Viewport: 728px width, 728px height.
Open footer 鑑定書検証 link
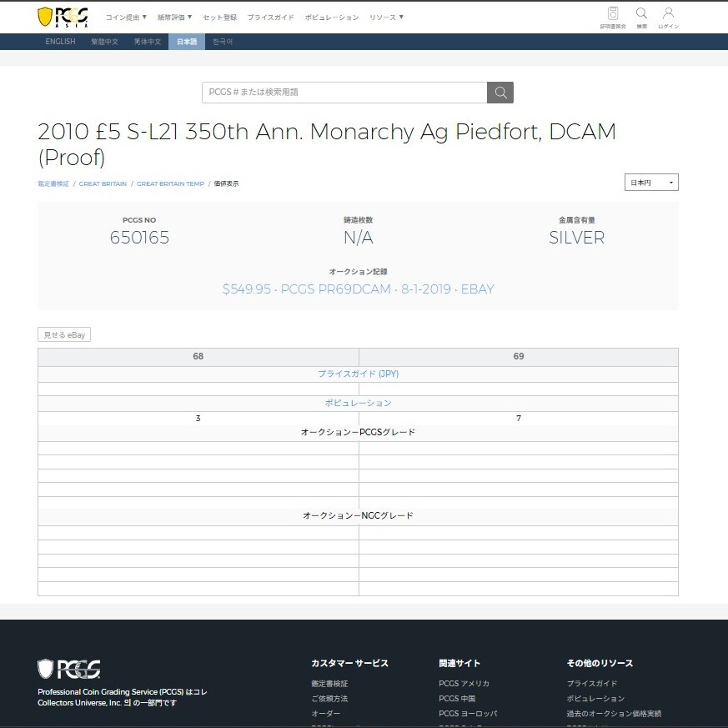[x=329, y=684]
